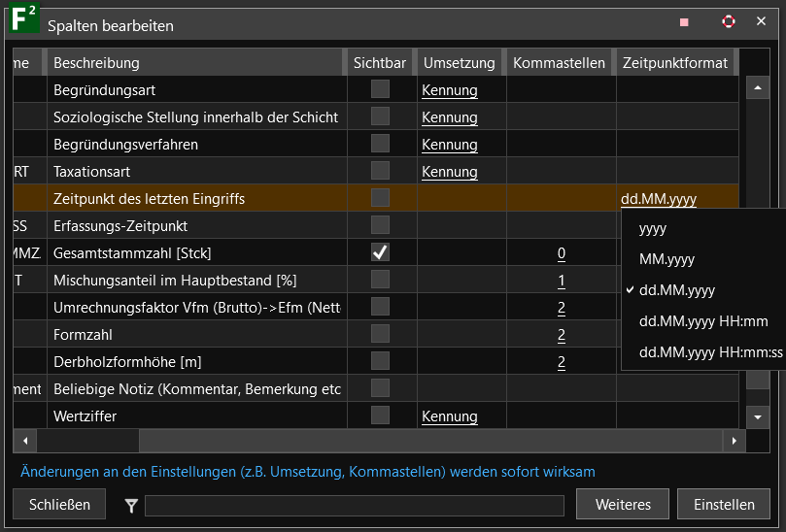Open Zeitpunktformat dropdown showing dd.MM.yyyy

pyautogui.click(x=659, y=199)
